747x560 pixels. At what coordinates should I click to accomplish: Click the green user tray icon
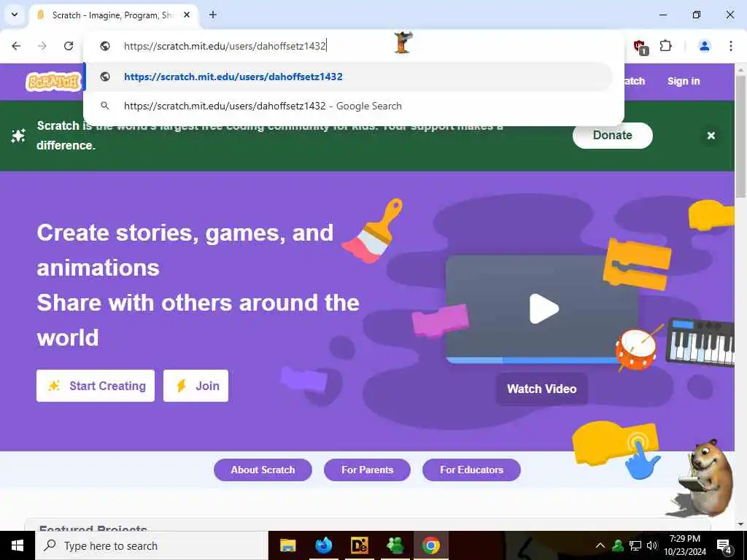click(618, 545)
